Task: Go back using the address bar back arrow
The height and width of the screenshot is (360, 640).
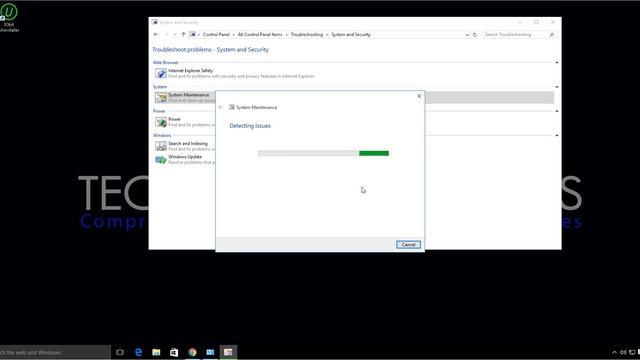Action: point(156,34)
